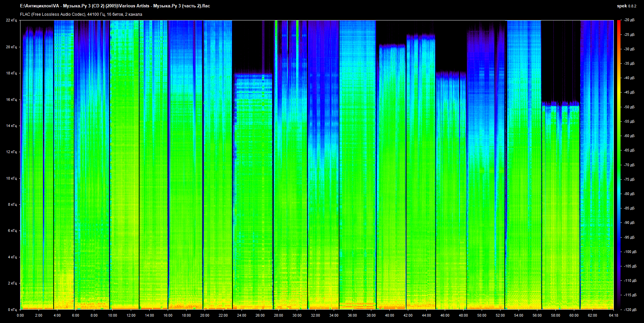Click the -120 дБ scale label
Image resolution: width=644 pixels, height=323 pixels.
[629, 310]
